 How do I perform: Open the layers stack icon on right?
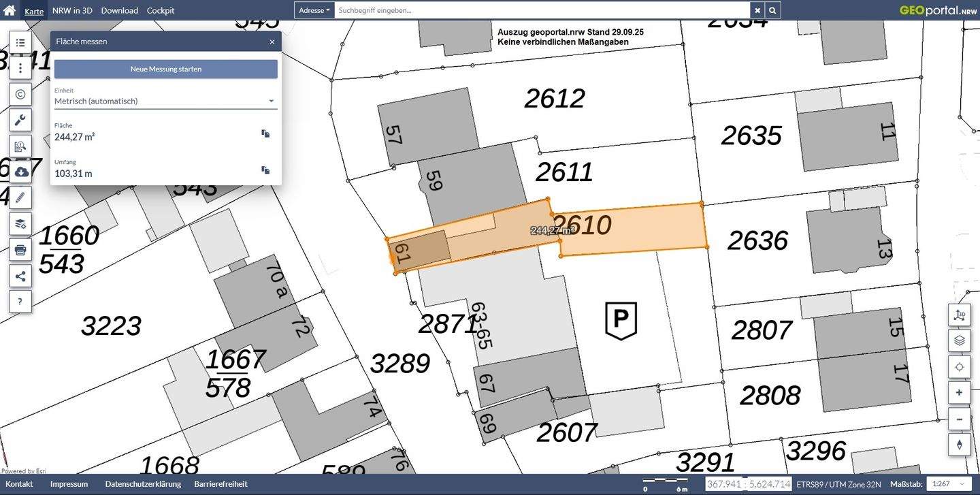tap(960, 341)
